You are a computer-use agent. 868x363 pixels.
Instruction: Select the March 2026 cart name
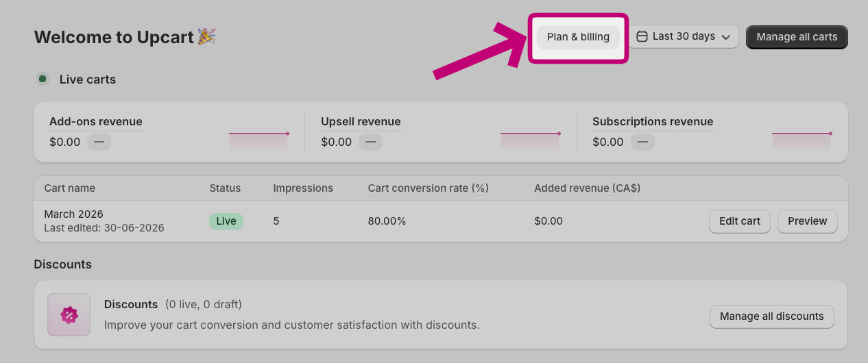pos(74,214)
